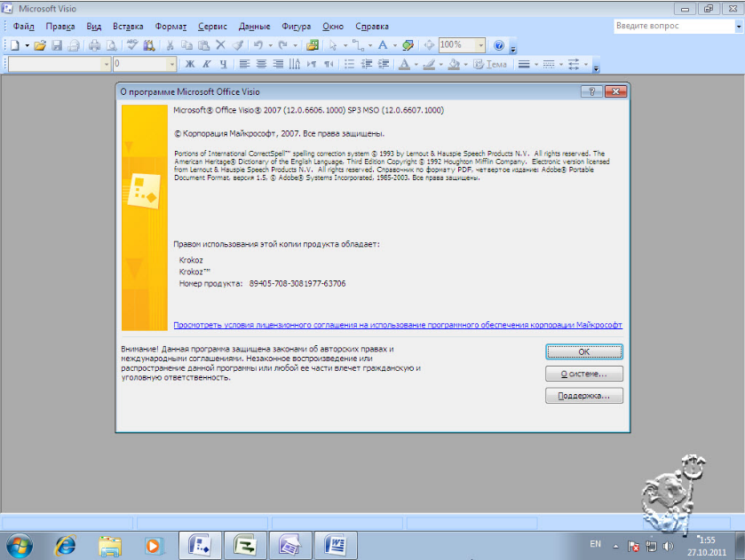Expand the zoom 100% dropdown

click(480, 45)
